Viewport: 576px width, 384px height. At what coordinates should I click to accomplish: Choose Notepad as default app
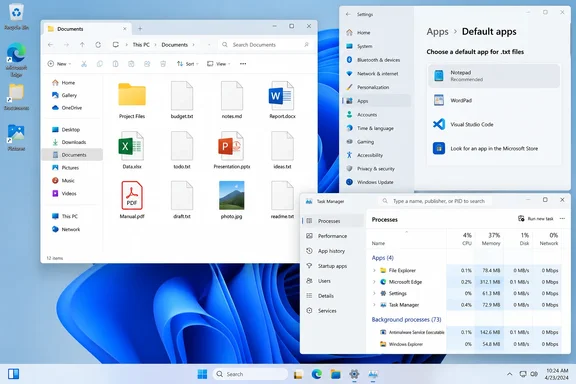coord(494,76)
